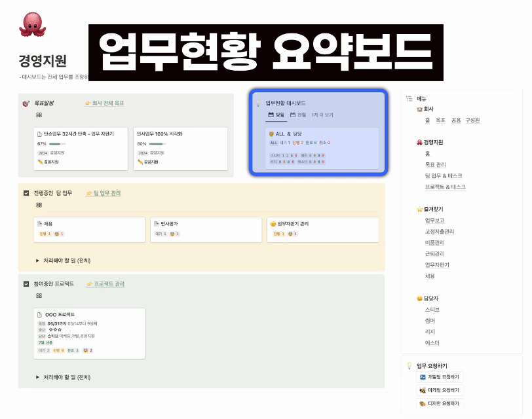Screen dimensions: 532x419
Task: Click the 67% progress bar on 단순업무 card
Action: [x=58, y=144]
